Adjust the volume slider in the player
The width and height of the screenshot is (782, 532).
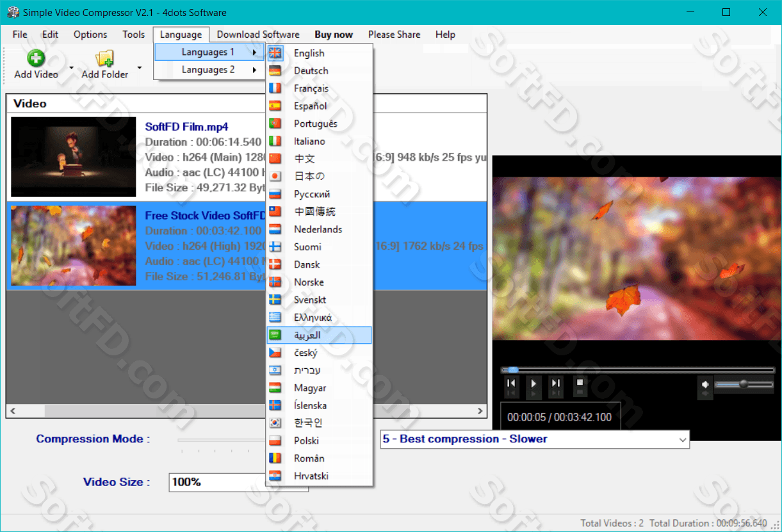click(744, 384)
